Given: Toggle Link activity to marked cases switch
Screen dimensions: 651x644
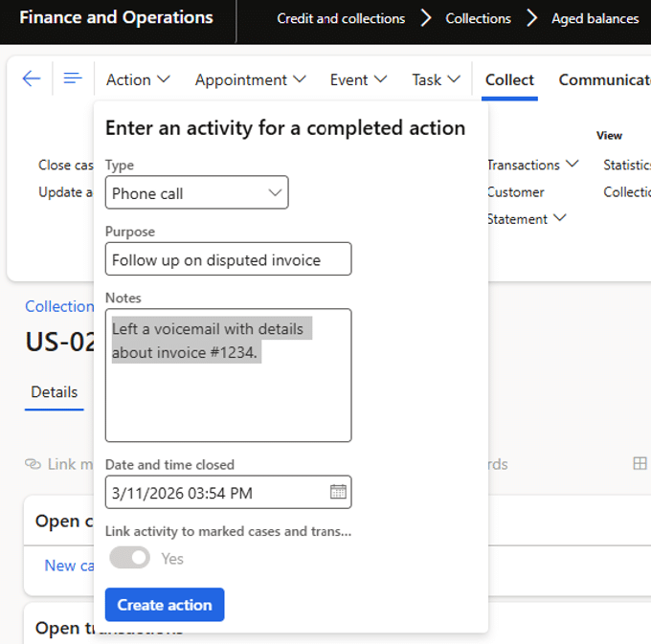Looking at the screenshot, I should (129, 558).
